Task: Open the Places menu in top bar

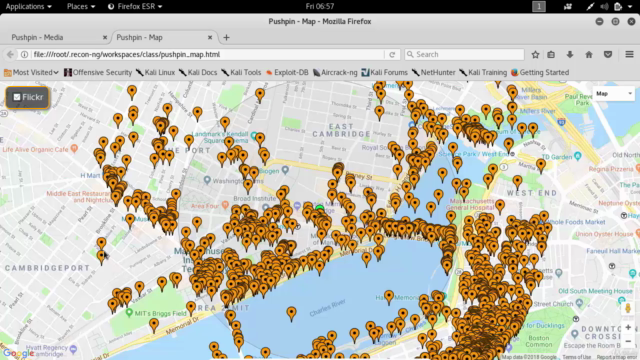Action: coord(81,7)
